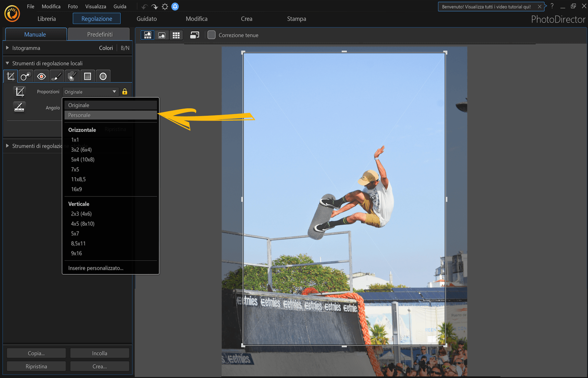Click the Incolla button
The image size is (588, 378).
tap(100, 353)
